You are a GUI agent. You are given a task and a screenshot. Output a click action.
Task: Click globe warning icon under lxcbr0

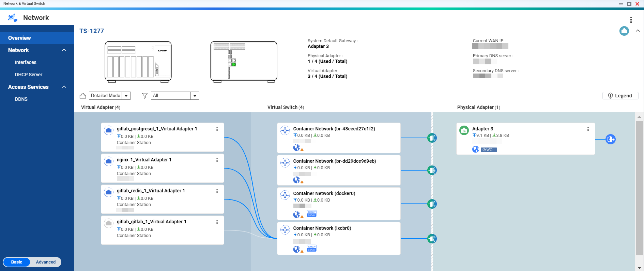(298, 250)
